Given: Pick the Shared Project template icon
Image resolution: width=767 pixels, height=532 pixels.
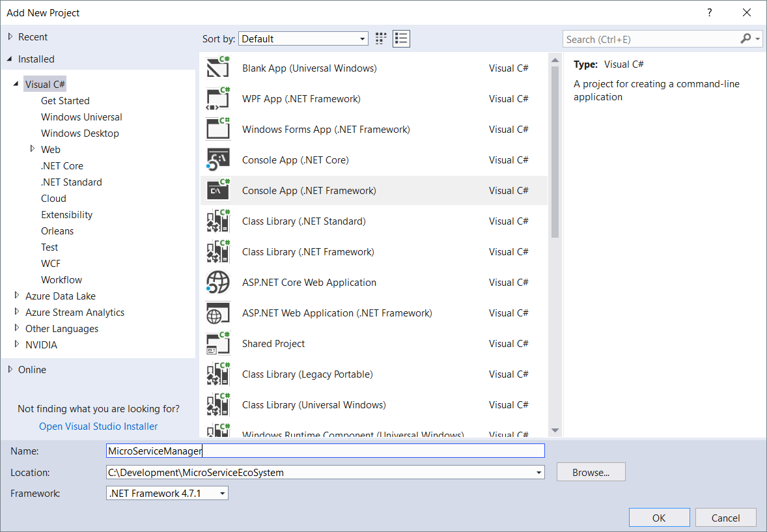Looking at the screenshot, I should coord(218,343).
